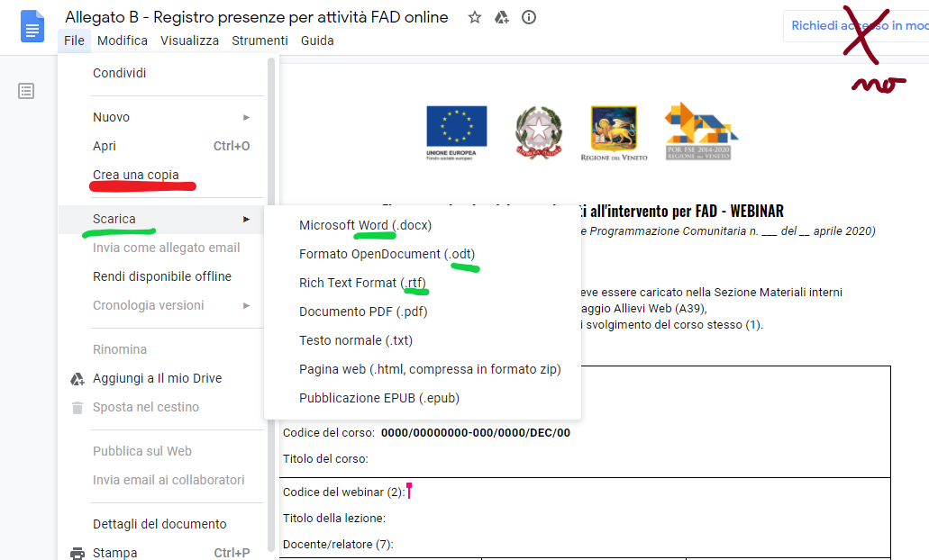The width and height of the screenshot is (929, 560).
Task: Select Crea una copia
Action: tap(136, 175)
